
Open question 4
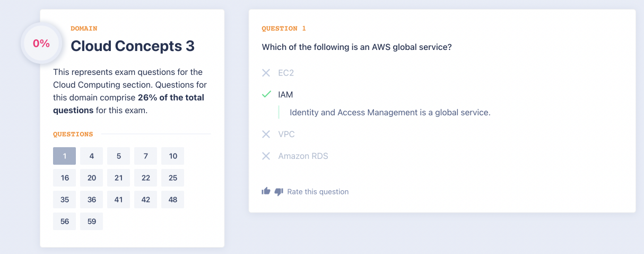92,156
